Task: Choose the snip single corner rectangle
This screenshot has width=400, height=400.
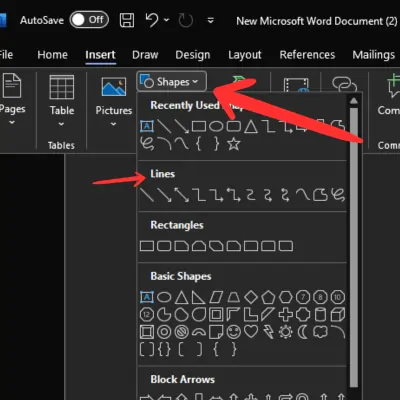Action: click(181, 246)
